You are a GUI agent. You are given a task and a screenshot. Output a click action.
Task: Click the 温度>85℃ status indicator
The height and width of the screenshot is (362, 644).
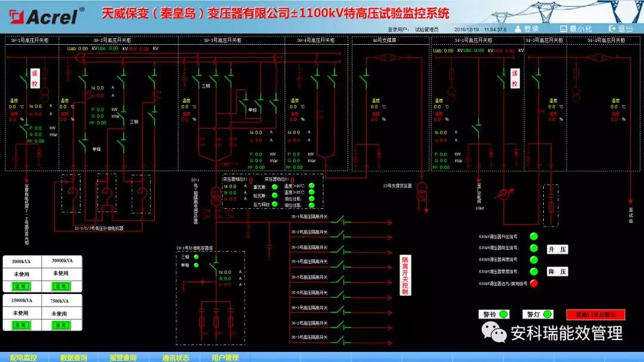[x=312, y=192]
